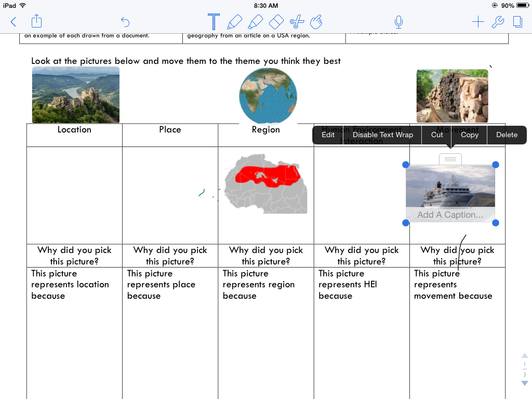The image size is (532, 399).
Task: Select the Eraser tool
Action: coord(276,22)
